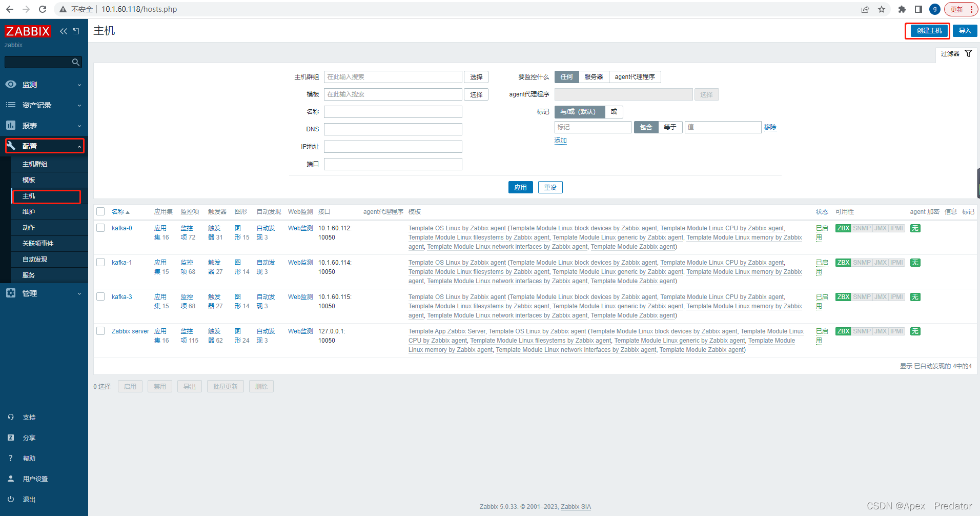Click the 资产记录 list icon

(11, 105)
